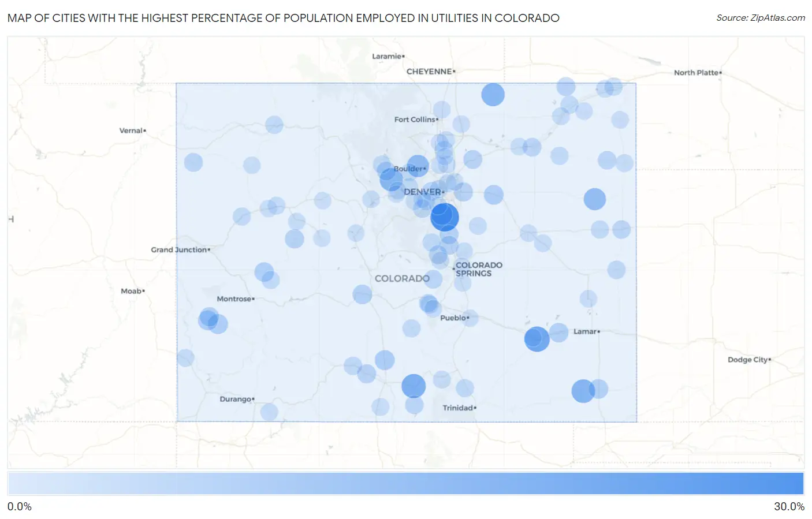Click the bubble just east of Durango label
812x519 pixels.
tap(269, 412)
